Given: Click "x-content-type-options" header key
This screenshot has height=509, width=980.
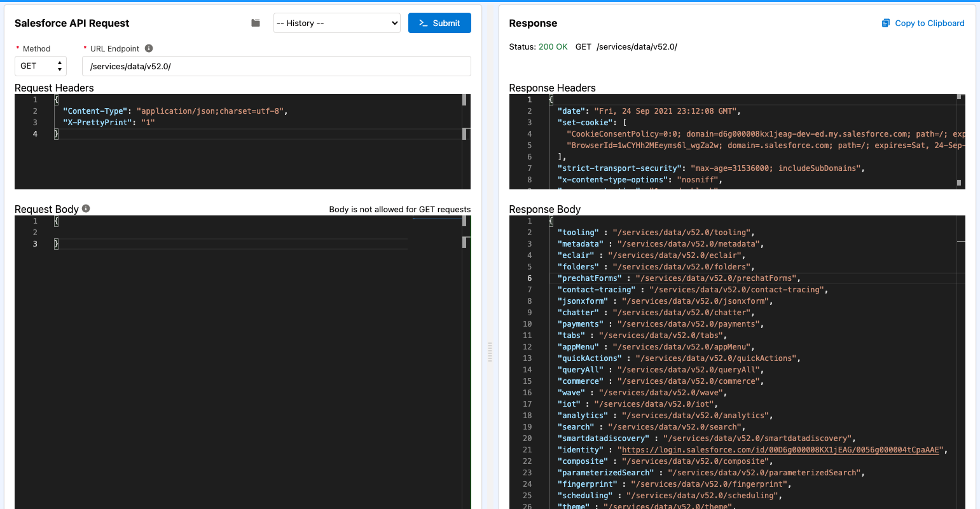Looking at the screenshot, I should point(612,180).
